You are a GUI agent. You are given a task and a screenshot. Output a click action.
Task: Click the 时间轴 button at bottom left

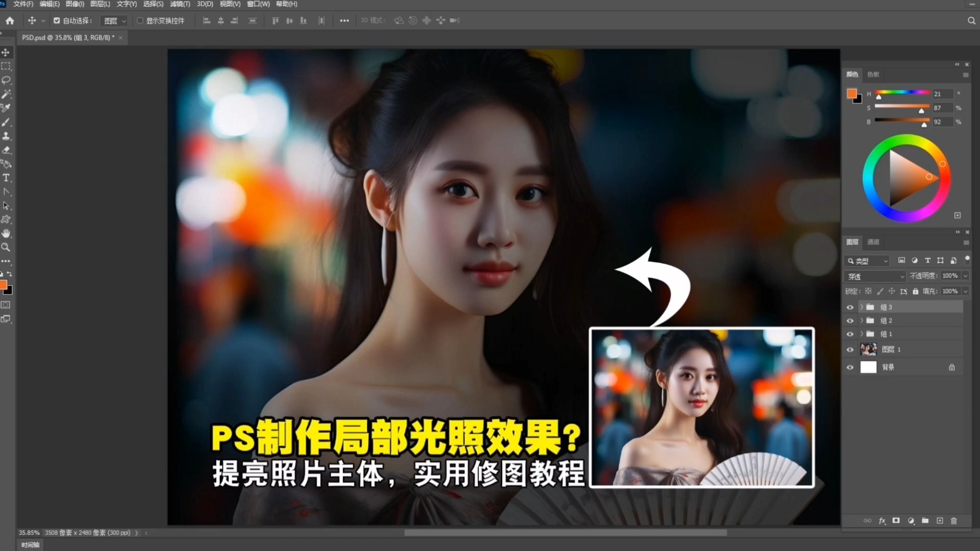click(x=29, y=544)
